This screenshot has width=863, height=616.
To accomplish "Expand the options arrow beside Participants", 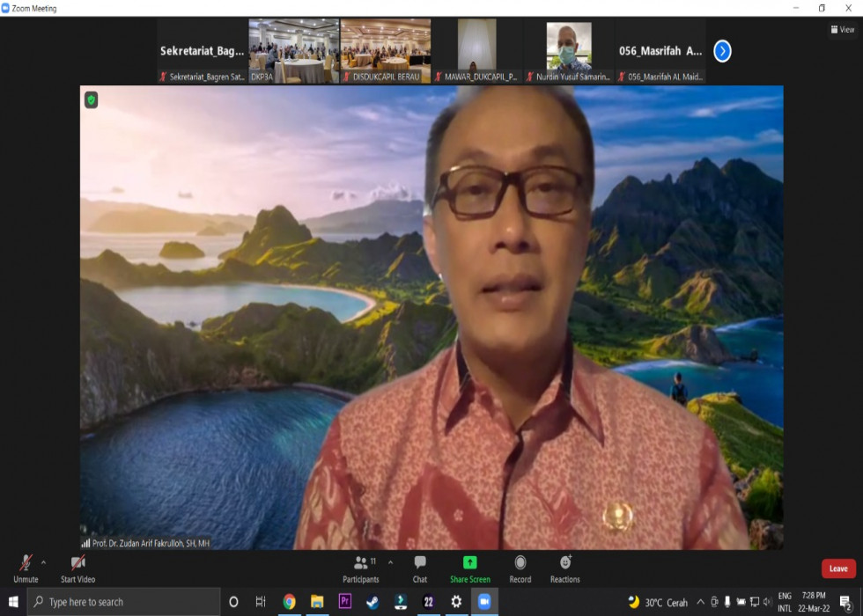I will click(390, 561).
